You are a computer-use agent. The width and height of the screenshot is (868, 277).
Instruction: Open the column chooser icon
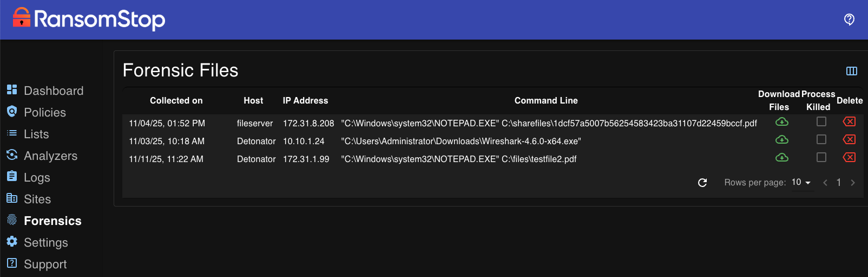(851, 71)
